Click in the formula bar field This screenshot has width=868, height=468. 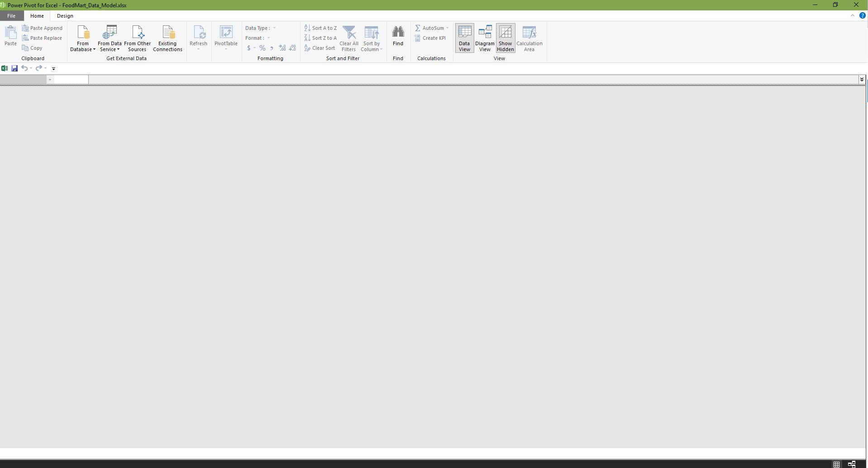pos(473,80)
